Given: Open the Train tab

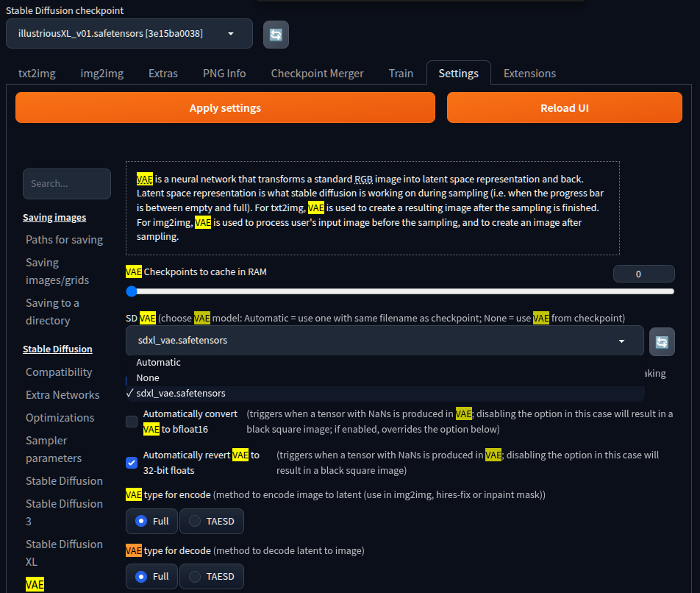Looking at the screenshot, I should (401, 74).
